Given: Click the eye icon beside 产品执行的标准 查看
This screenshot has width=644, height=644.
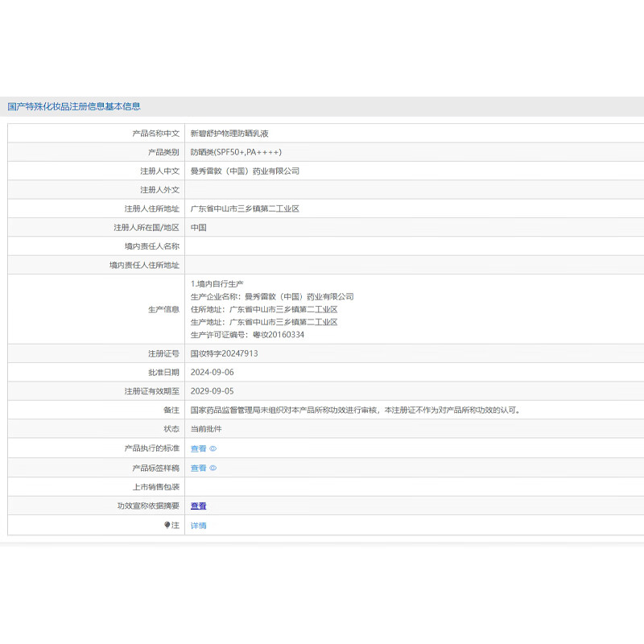Looking at the screenshot, I should [213, 448].
